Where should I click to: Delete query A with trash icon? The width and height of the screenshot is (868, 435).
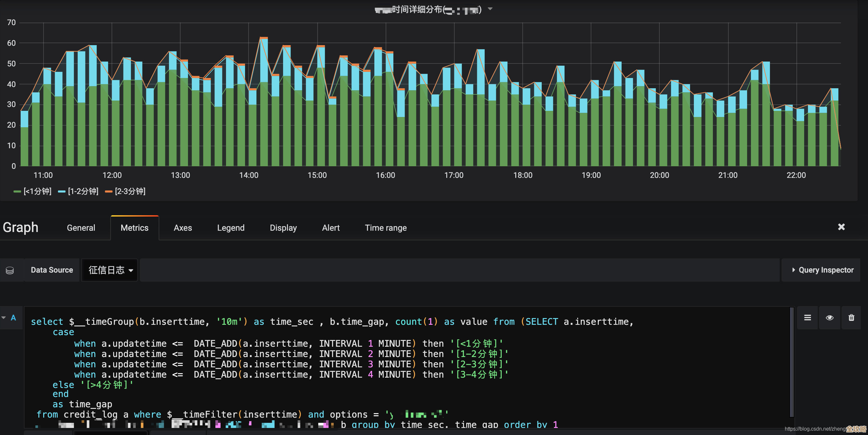click(851, 317)
